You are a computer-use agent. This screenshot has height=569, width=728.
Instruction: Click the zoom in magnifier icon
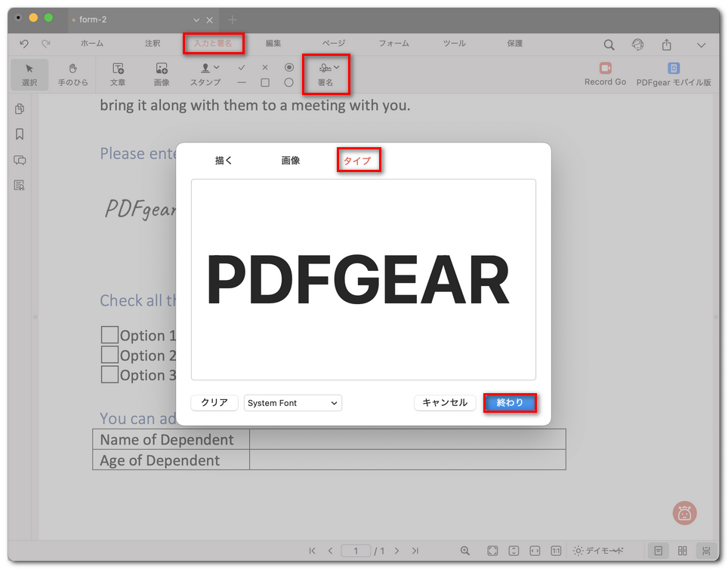[x=464, y=550]
